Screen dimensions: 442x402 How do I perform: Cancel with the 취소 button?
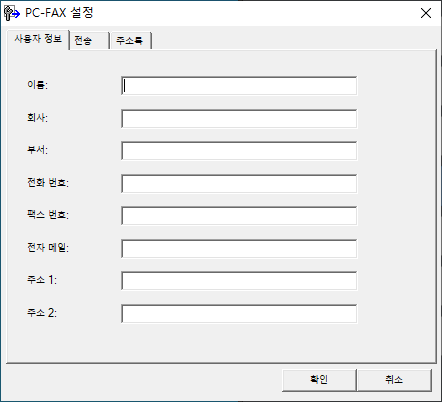tap(394, 380)
